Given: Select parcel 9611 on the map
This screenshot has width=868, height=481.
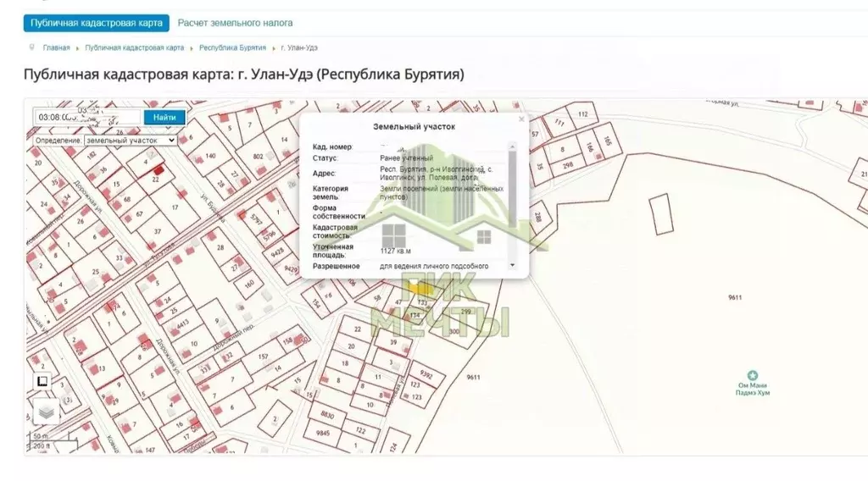Looking at the screenshot, I should coord(734,297).
